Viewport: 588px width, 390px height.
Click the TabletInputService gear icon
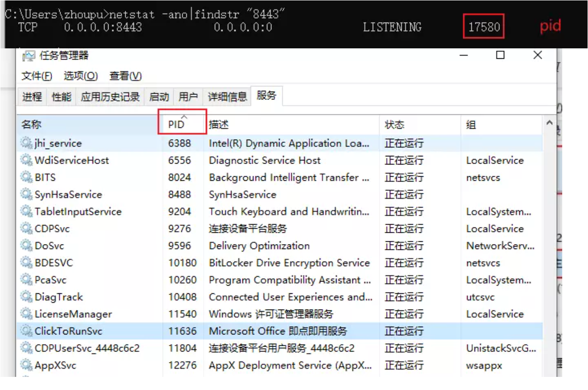(27, 212)
